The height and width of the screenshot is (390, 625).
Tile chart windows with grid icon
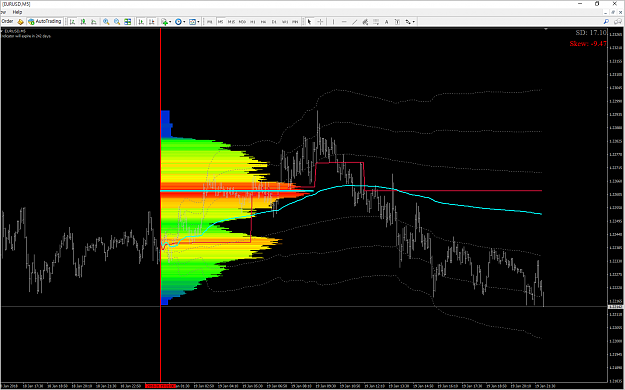tap(128, 22)
